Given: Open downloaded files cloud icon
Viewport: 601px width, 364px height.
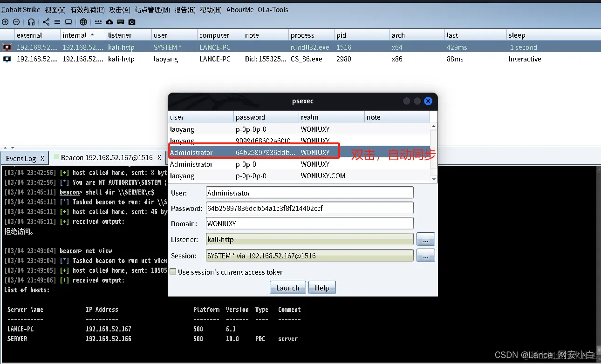Looking at the screenshot, I should click(109, 22).
